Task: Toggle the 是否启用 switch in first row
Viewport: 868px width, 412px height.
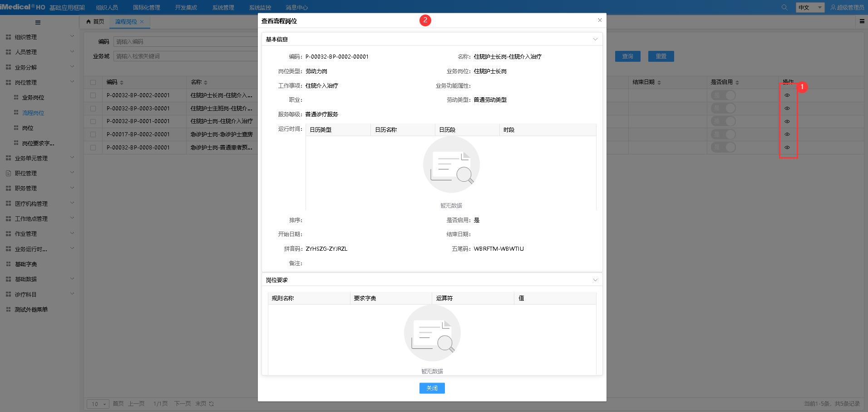Action: click(x=723, y=95)
